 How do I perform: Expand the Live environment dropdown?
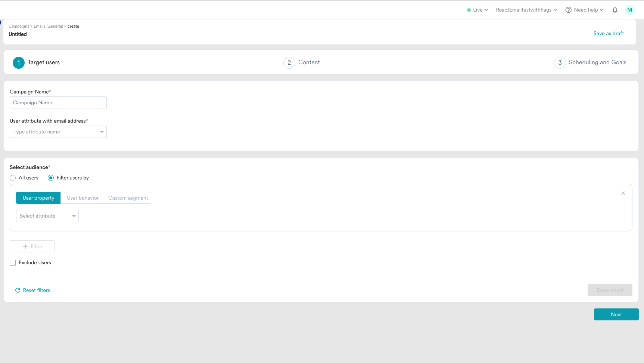point(477,10)
